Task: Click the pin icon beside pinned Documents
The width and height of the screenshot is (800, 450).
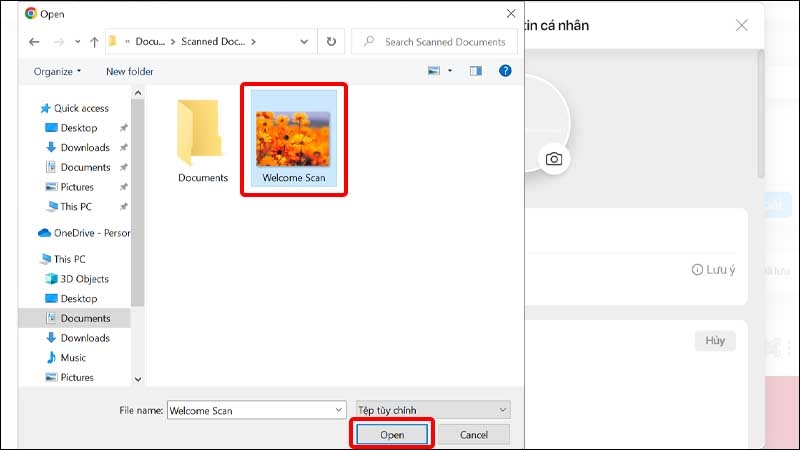Action: (123, 167)
